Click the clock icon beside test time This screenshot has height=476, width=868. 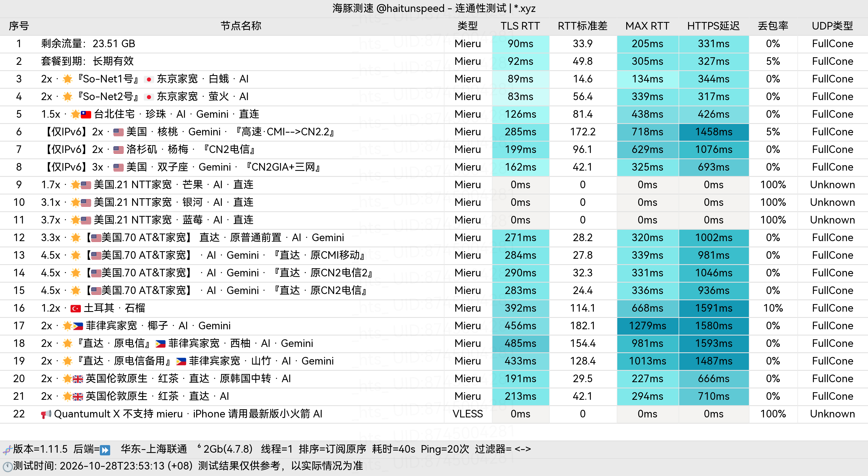pos(7,467)
